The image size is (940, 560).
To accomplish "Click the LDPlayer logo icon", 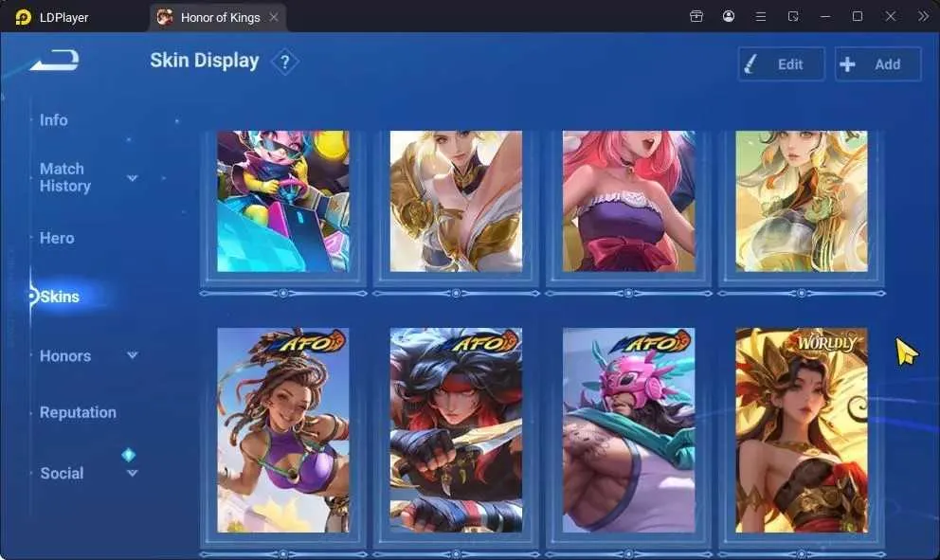I will 23,17.
